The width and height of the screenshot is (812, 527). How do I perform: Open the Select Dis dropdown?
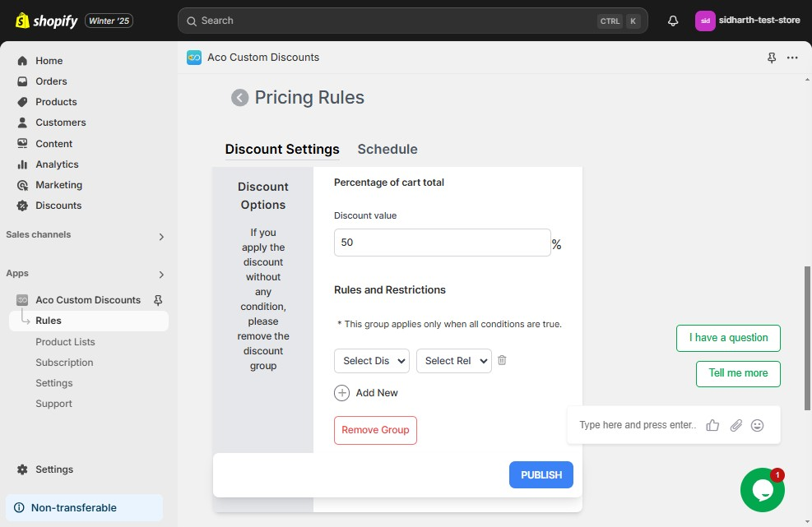click(372, 361)
